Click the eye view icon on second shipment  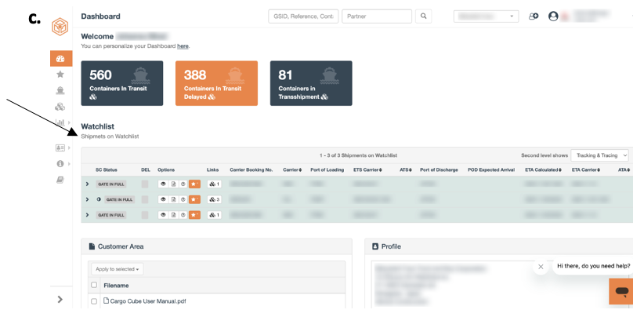163,199
